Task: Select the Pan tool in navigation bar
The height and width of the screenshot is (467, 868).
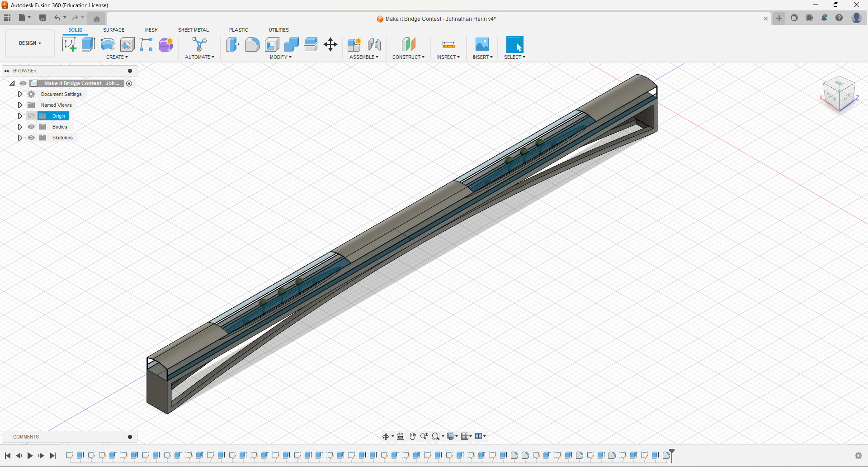Action: (x=413, y=436)
